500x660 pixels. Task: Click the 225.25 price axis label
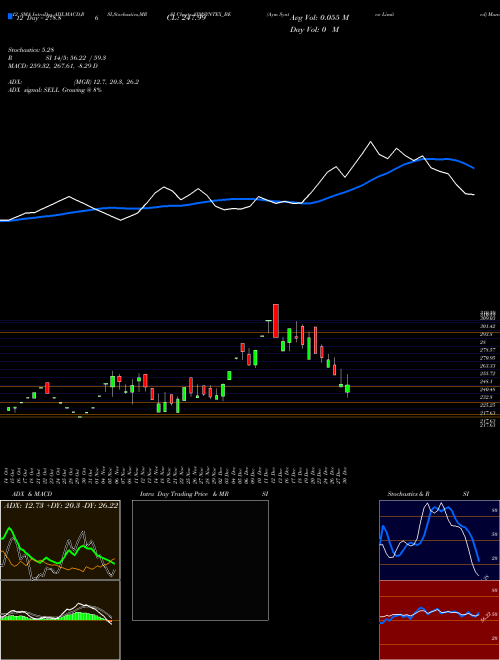[x=488, y=405]
